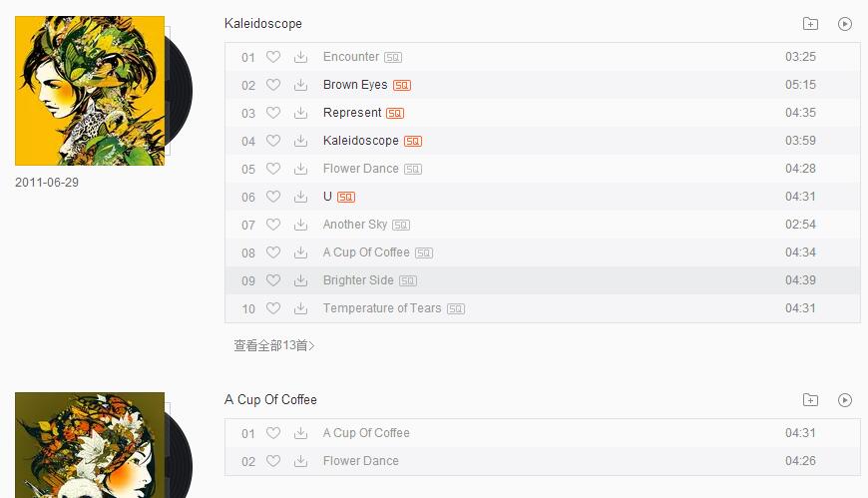Favorite Flower Dance in the Kaleidoscope album
Image resolution: width=868 pixels, height=498 pixels.
pyautogui.click(x=273, y=169)
